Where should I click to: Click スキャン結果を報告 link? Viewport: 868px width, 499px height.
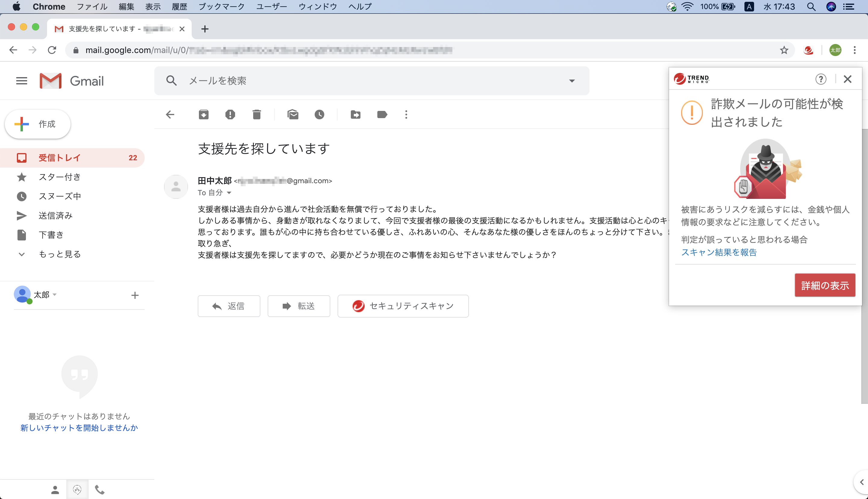[x=719, y=252]
